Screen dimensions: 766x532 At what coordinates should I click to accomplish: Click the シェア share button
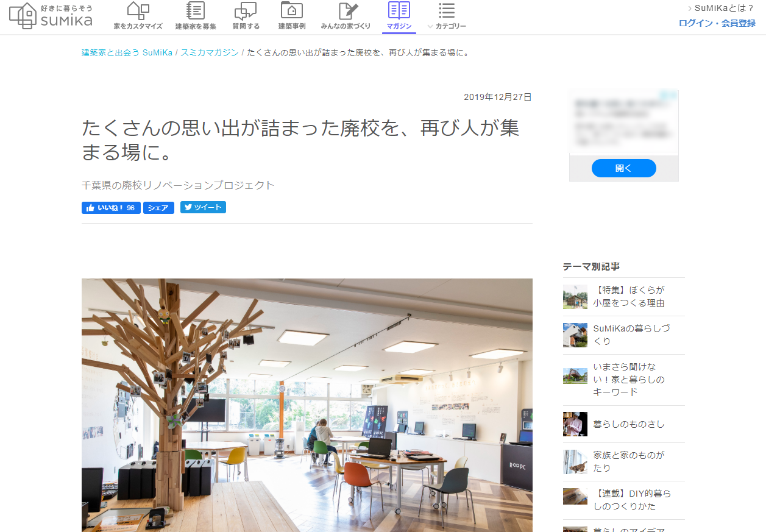coord(158,208)
